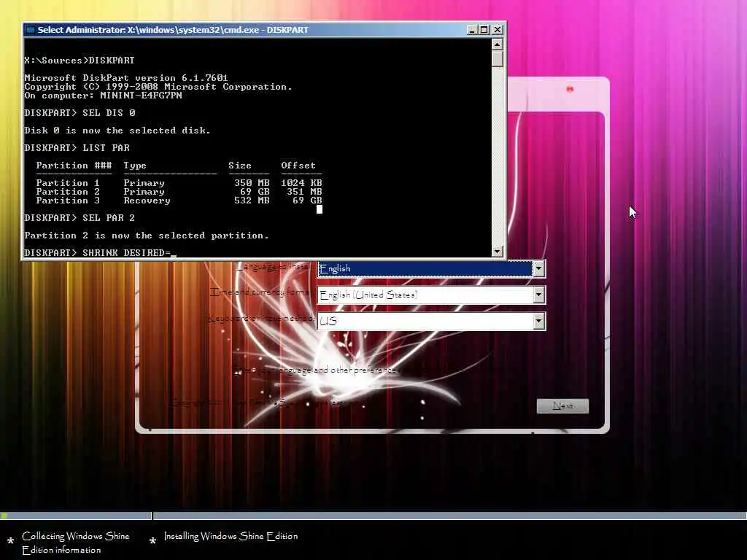
Task: Click the 'Size' column header
Action: 239,166
